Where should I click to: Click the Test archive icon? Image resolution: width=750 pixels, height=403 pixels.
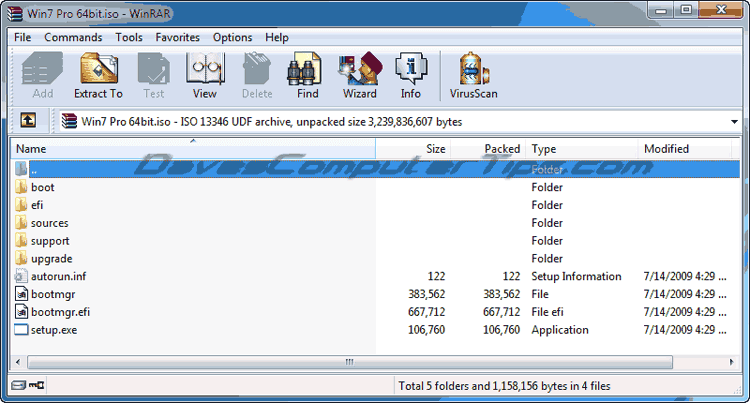click(154, 69)
